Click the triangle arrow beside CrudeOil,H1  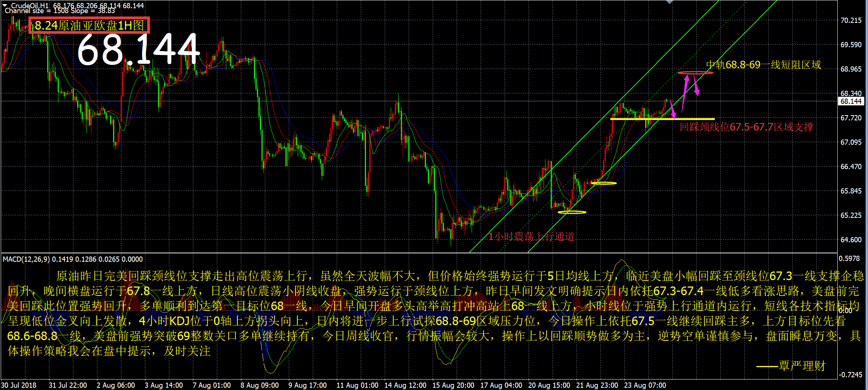point(5,5)
